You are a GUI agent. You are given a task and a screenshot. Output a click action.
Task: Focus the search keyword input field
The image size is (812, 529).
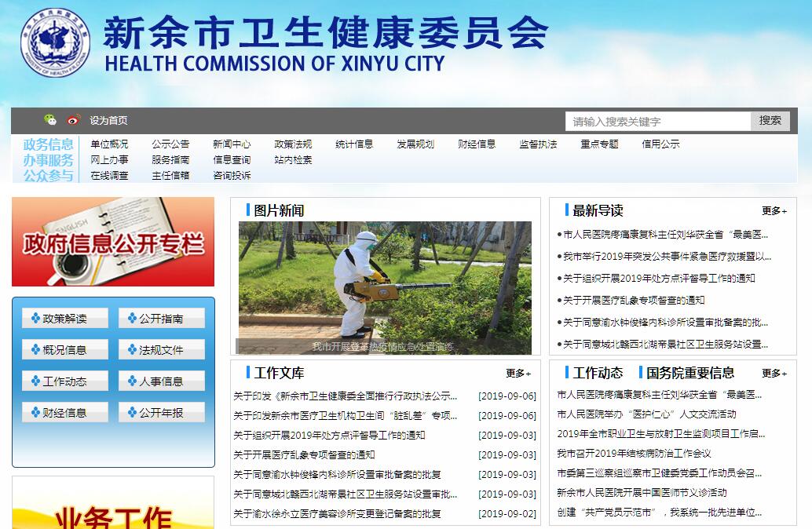657,121
